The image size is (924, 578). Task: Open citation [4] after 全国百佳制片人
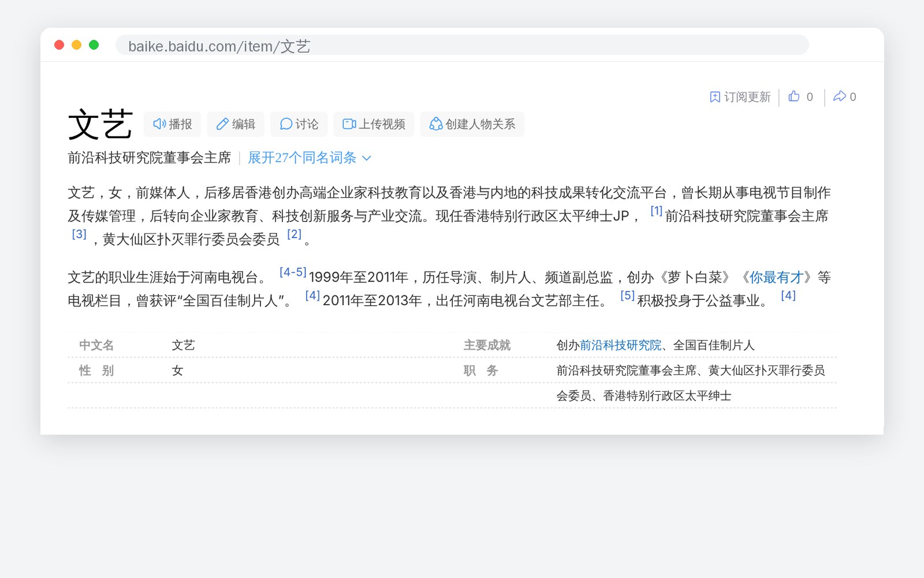[312, 295]
